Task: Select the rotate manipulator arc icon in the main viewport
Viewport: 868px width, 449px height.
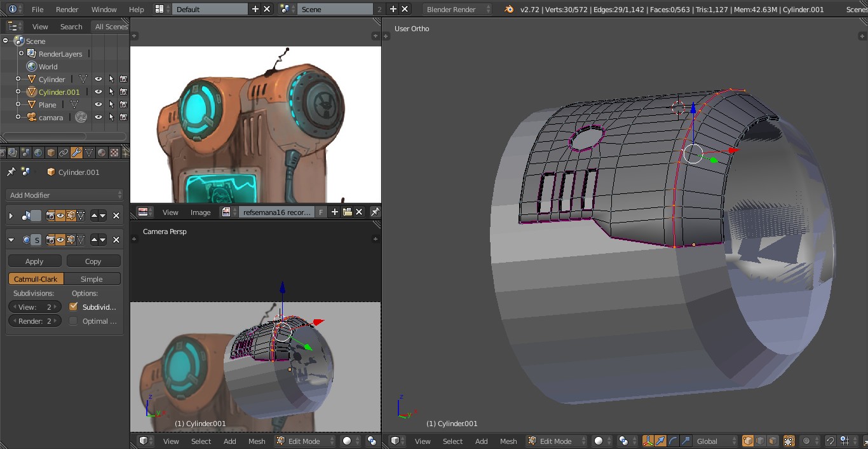Action: pyautogui.click(x=673, y=441)
